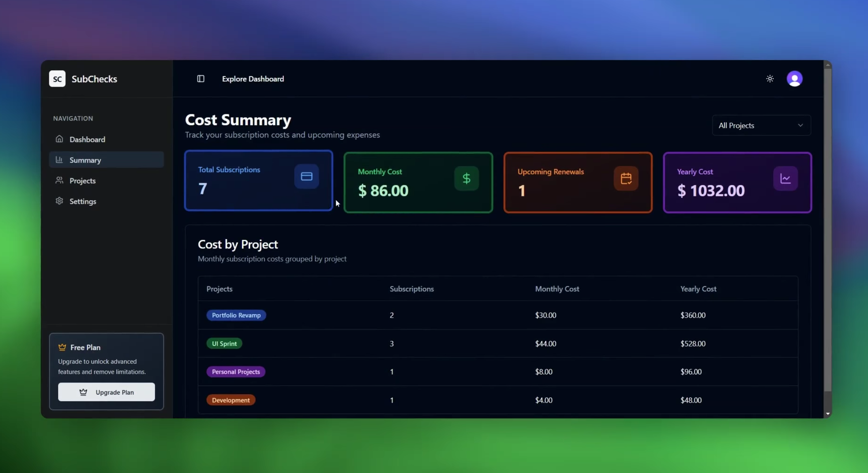The width and height of the screenshot is (868, 473).
Task: Select the UI Sprint project badge
Action: pyautogui.click(x=224, y=344)
